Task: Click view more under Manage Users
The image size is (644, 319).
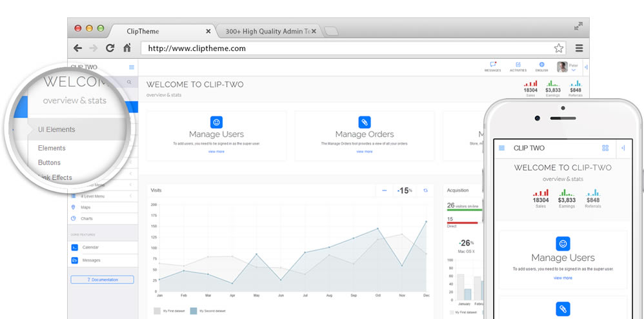Action: (x=216, y=151)
